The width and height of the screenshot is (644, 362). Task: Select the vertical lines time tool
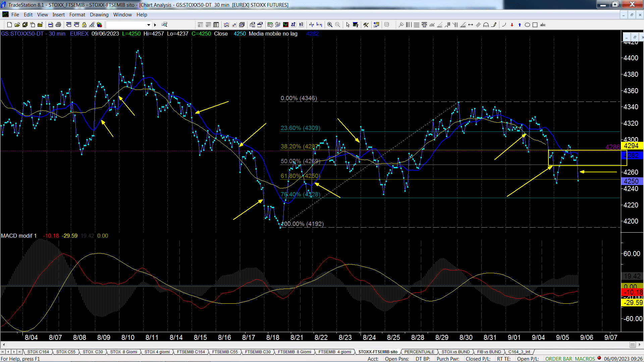(409, 25)
